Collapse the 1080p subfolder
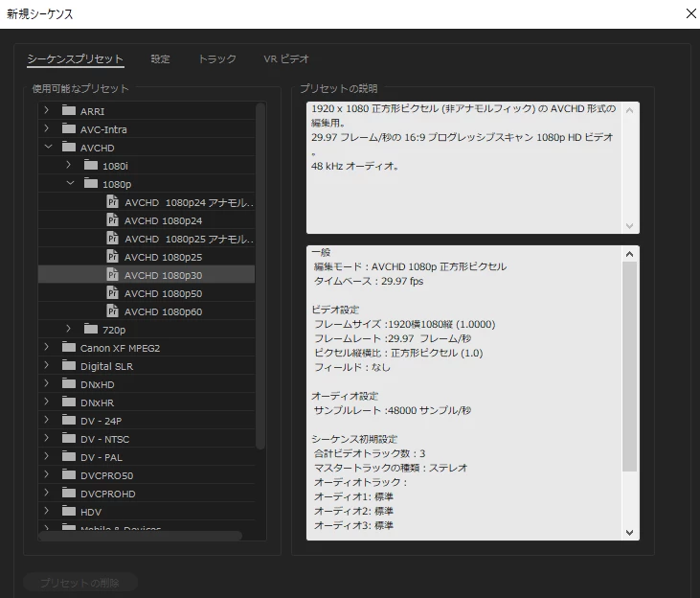The image size is (700, 598). (x=70, y=183)
